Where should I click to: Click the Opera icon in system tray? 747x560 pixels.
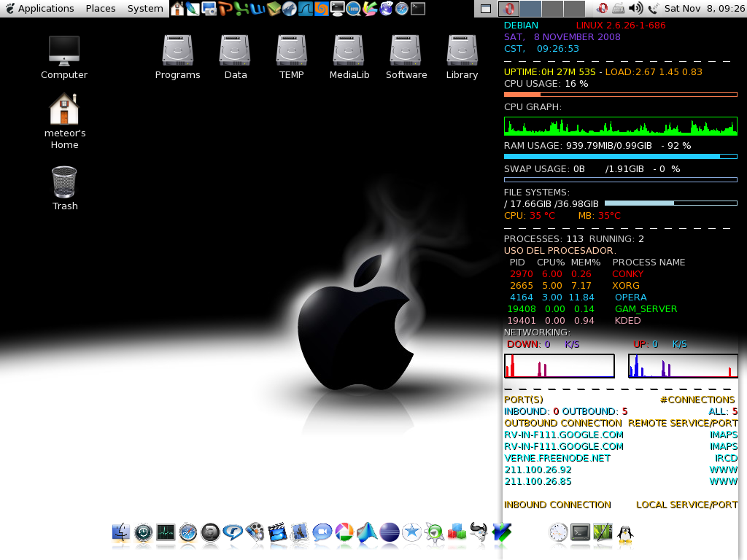click(x=602, y=8)
